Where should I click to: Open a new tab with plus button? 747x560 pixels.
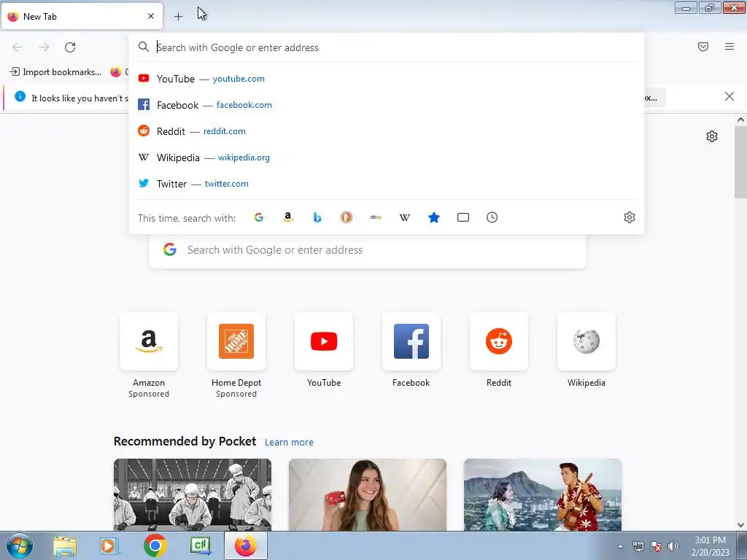pyautogui.click(x=178, y=17)
